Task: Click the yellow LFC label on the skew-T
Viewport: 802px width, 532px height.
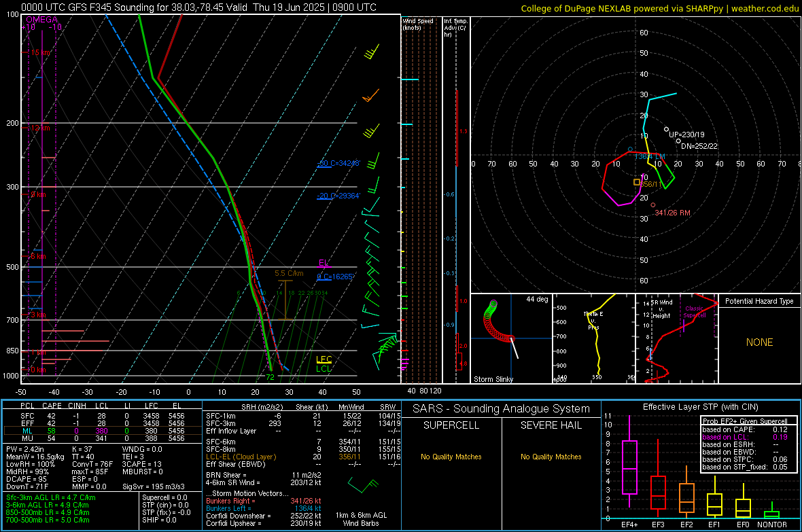Action: pyautogui.click(x=324, y=359)
